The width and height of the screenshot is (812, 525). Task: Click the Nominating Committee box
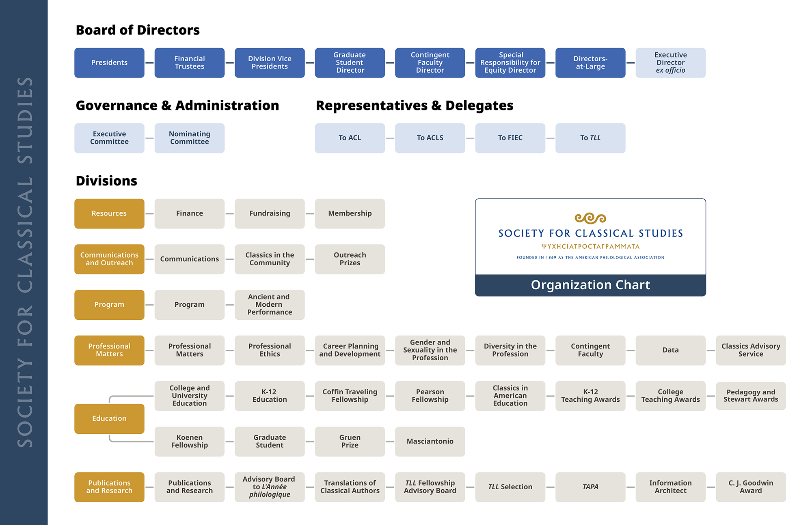(189, 138)
